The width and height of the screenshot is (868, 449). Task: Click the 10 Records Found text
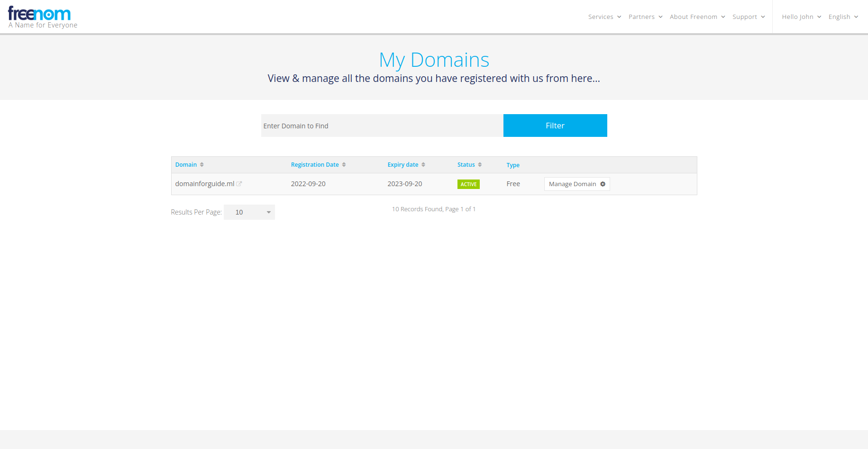coord(434,209)
